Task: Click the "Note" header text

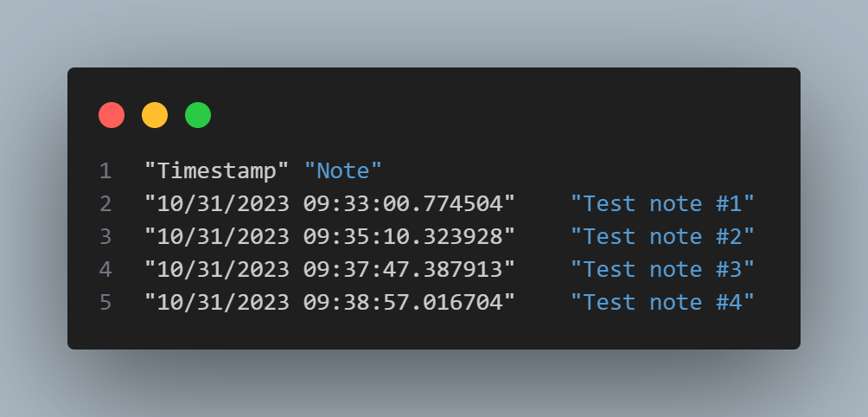Action: [x=343, y=171]
